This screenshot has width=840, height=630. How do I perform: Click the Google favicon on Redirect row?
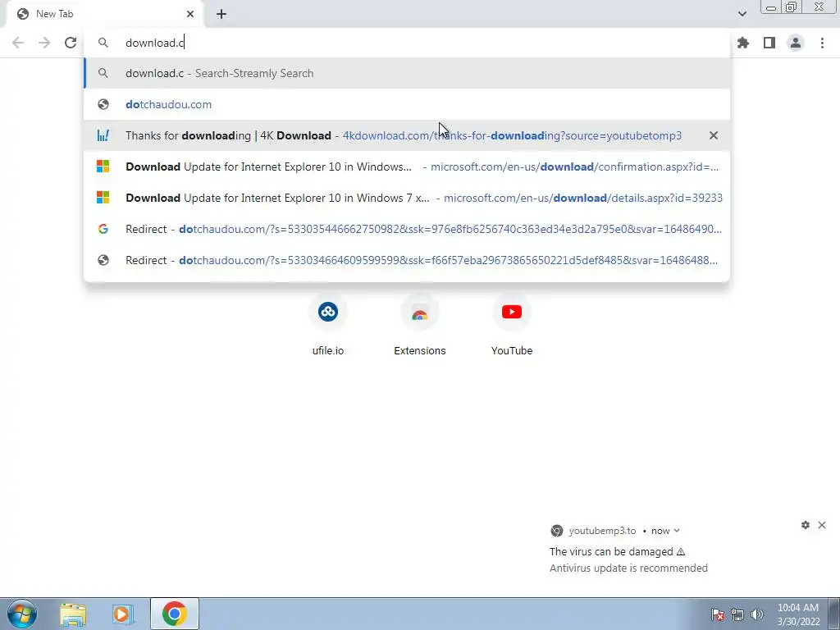click(103, 229)
